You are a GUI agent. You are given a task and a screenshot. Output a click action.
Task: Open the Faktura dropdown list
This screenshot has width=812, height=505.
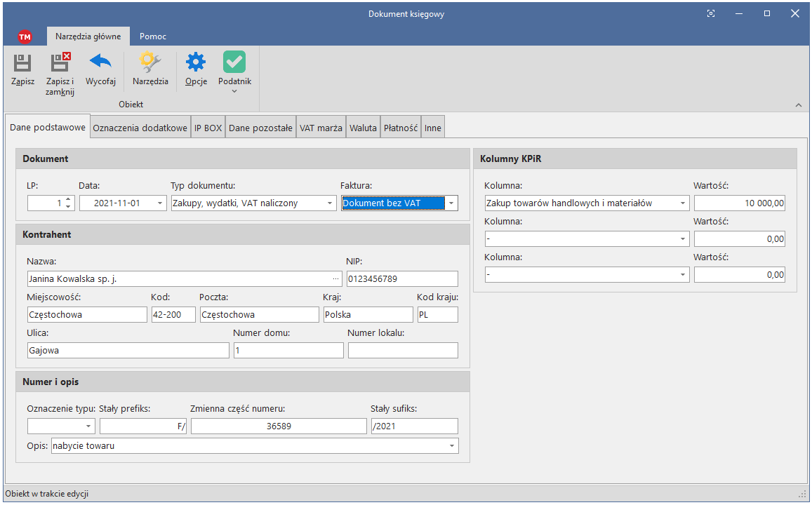[x=452, y=203]
